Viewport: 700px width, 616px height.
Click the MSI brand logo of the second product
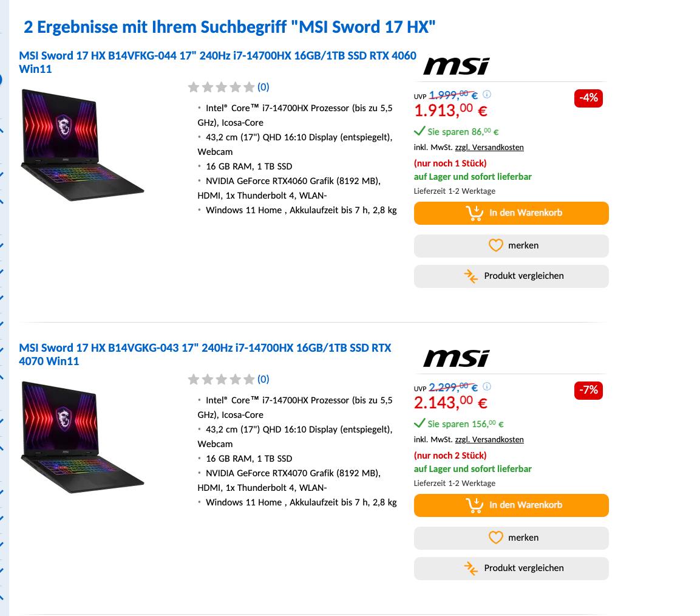456,358
